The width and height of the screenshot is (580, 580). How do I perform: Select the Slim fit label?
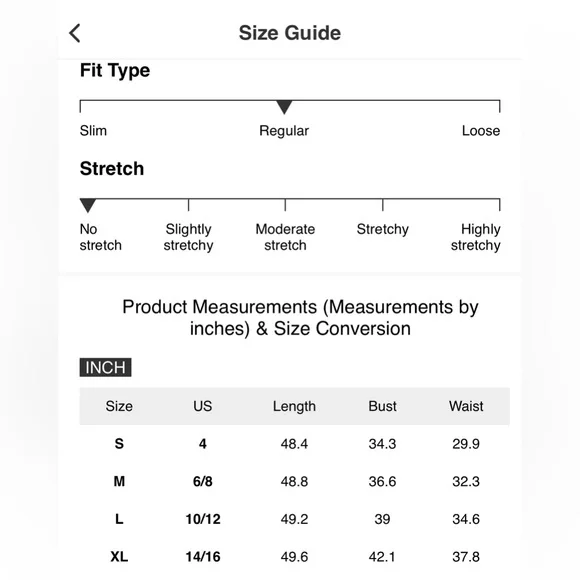pos(93,131)
